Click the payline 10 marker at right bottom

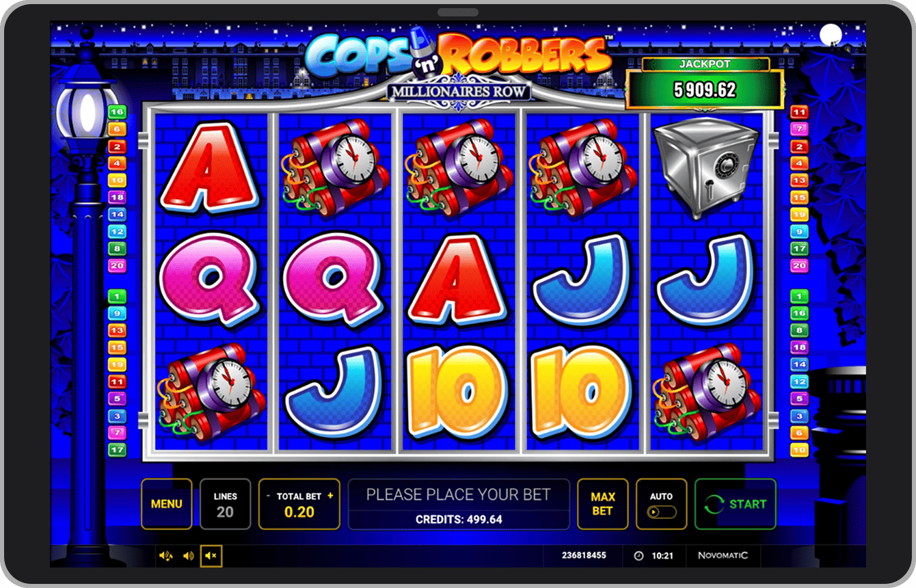[799, 450]
